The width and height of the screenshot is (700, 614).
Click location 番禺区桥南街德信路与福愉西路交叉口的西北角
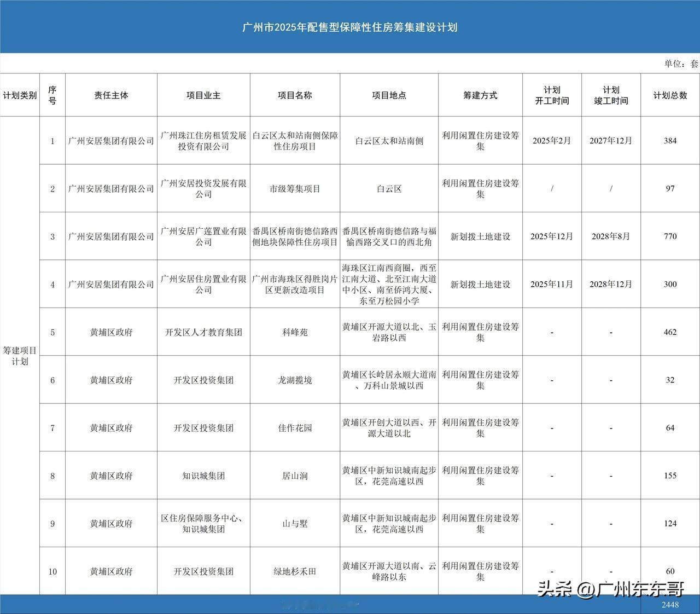coord(389,236)
